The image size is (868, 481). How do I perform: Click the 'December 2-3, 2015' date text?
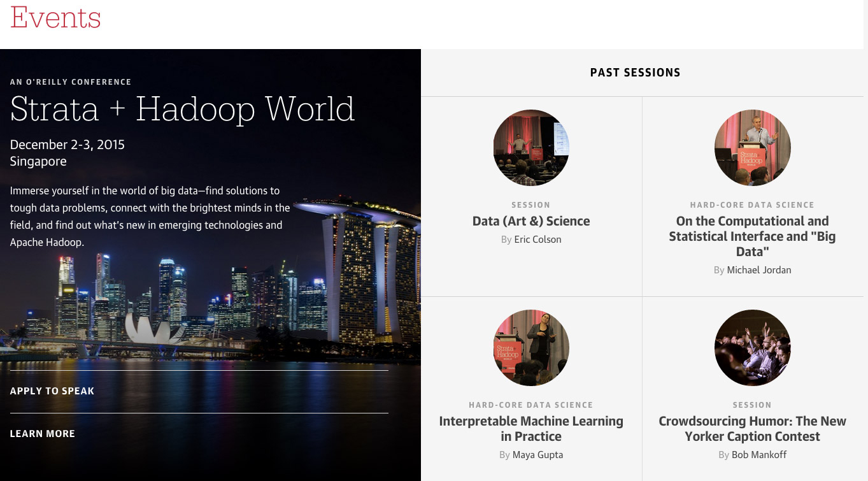click(x=68, y=145)
